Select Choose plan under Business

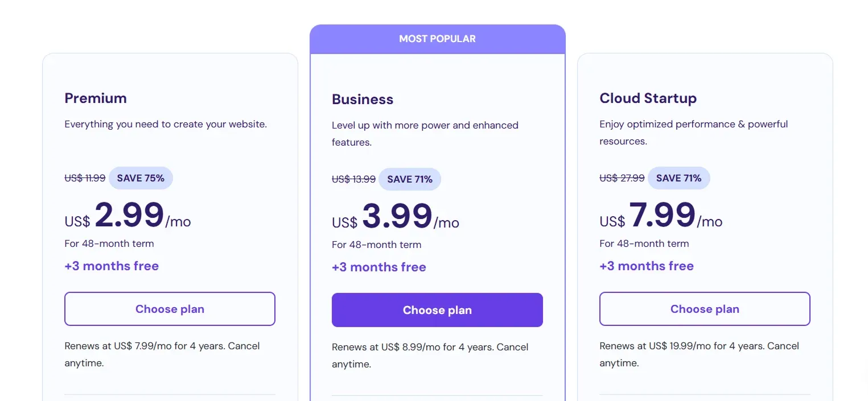tap(437, 310)
